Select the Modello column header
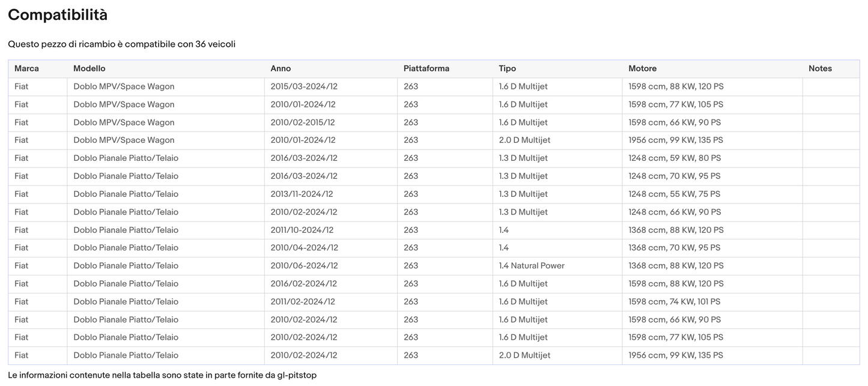The height and width of the screenshot is (386, 868). tap(89, 68)
